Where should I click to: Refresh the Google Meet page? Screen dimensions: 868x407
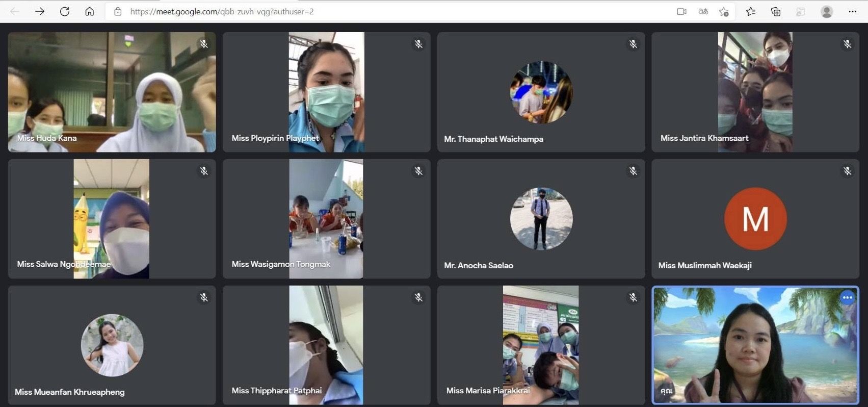[65, 11]
